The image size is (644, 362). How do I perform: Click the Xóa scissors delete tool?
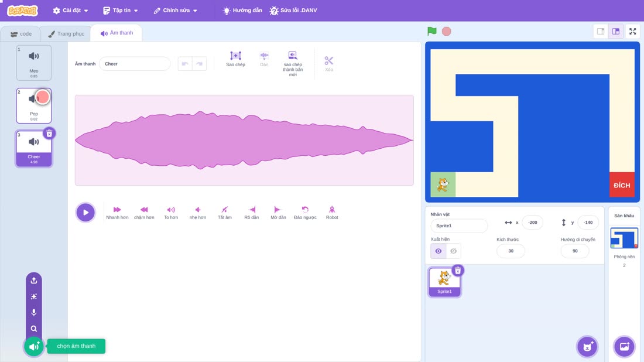328,64
